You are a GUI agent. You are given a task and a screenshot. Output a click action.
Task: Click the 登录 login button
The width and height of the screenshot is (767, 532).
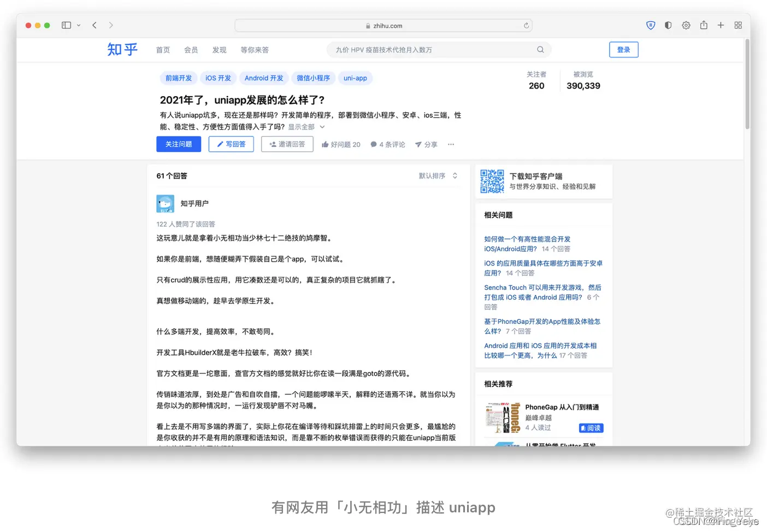point(624,50)
